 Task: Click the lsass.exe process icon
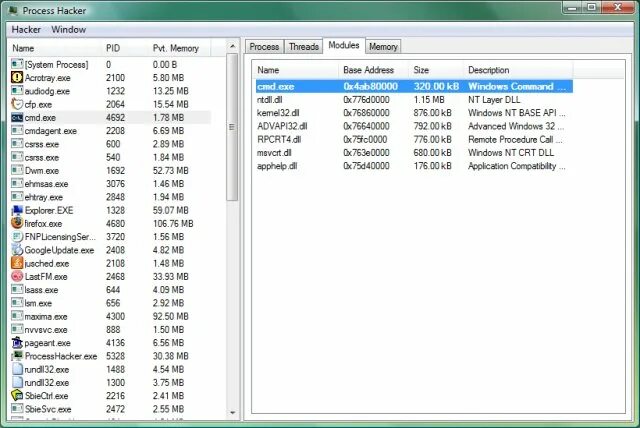(x=17, y=289)
